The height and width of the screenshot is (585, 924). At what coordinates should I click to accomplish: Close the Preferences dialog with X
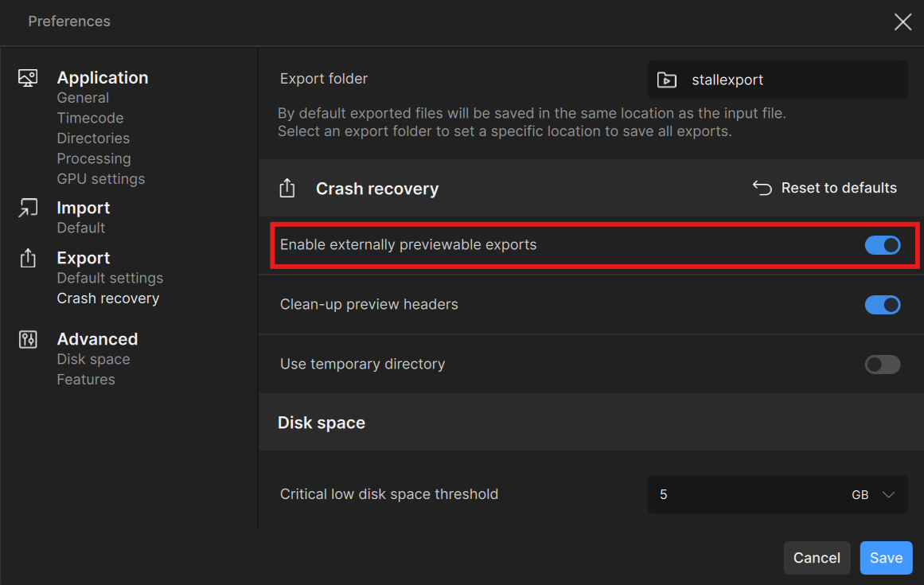(903, 21)
